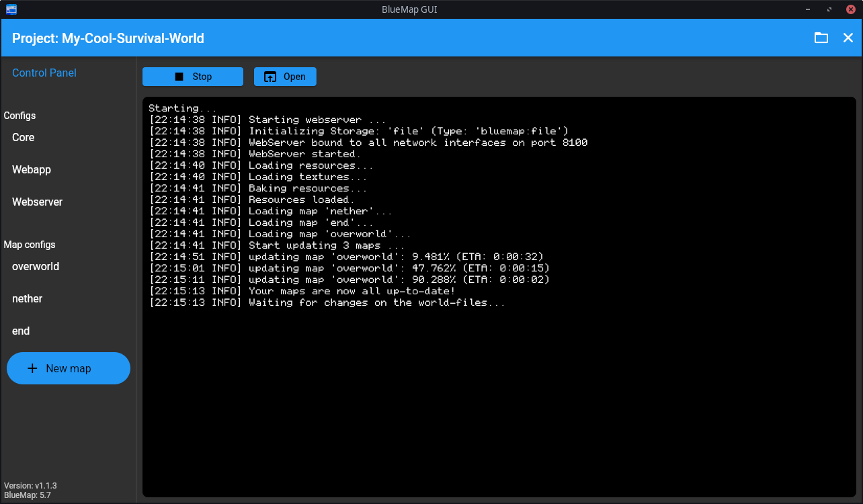The width and height of the screenshot is (863, 504).
Task: Click overworld update line showing 90.288%
Action: coord(350,280)
